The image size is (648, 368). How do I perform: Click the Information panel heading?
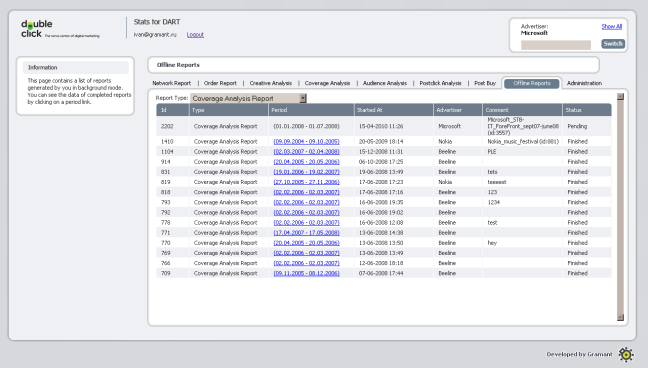(x=76, y=67)
